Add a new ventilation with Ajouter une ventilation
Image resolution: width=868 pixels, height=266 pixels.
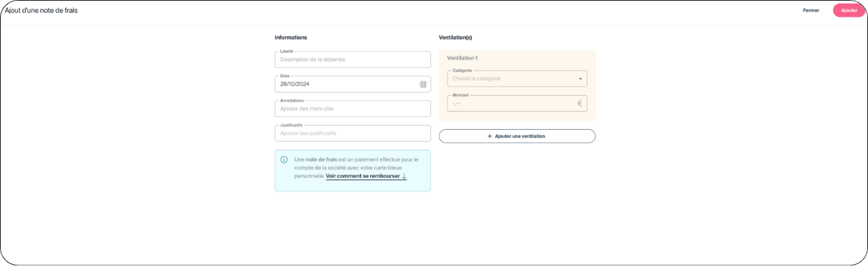click(517, 136)
